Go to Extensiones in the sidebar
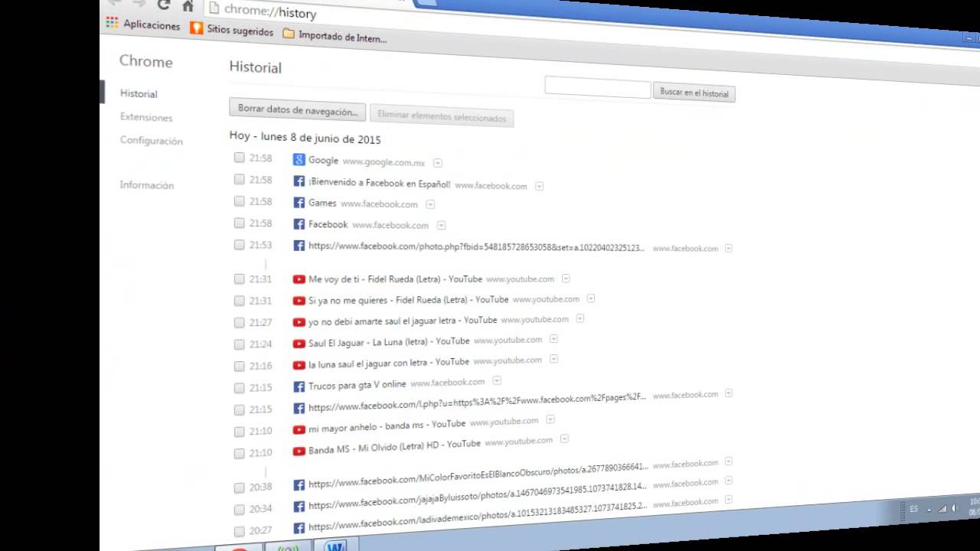Image resolution: width=980 pixels, height=551 pixels. (x=146, y=117)
